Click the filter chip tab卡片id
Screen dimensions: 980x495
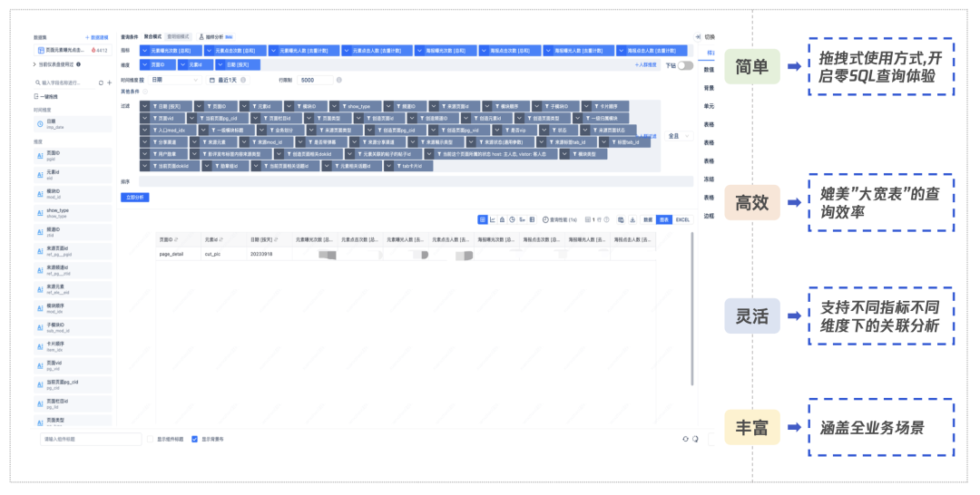click(408, 166)
